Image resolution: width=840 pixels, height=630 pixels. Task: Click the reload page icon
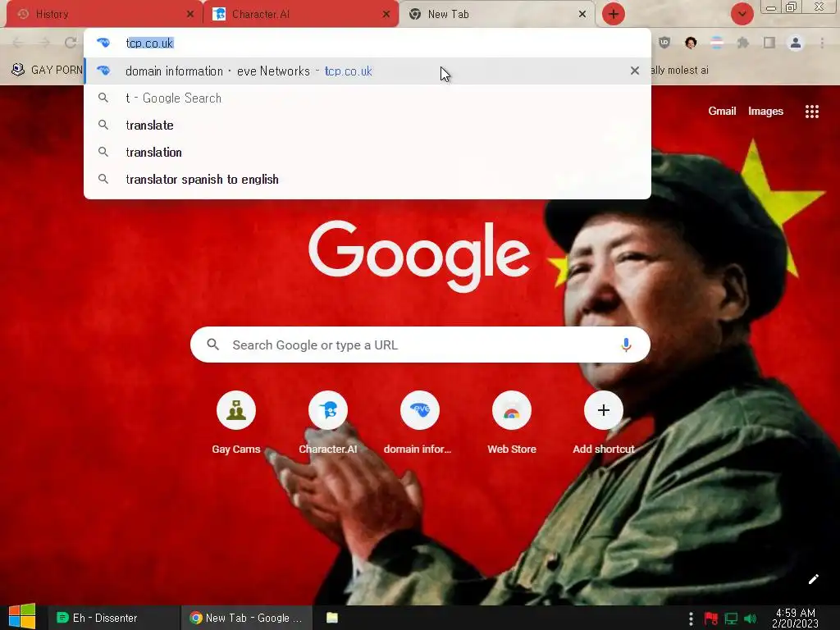click(71, 43)
